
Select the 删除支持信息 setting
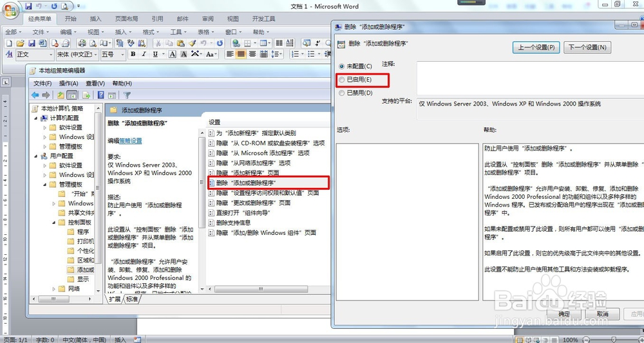[229, 223]
